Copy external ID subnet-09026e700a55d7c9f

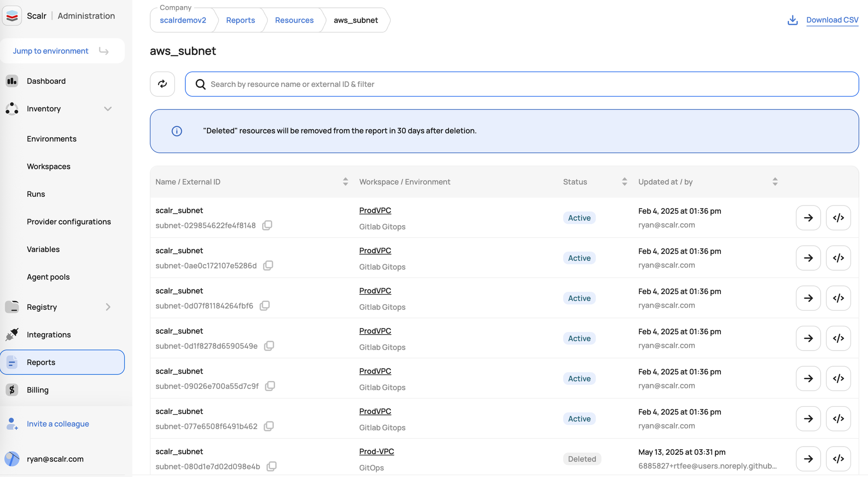(270, 386)
